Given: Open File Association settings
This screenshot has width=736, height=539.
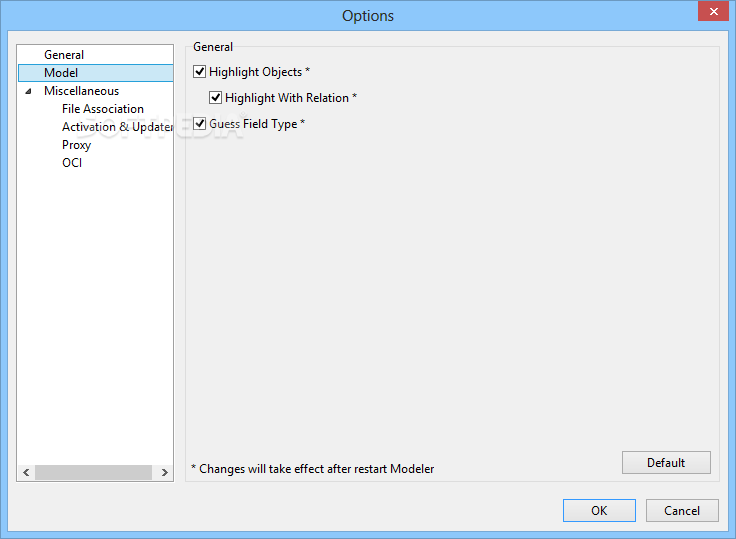Looking at the screenshot, I should point(103,109).
